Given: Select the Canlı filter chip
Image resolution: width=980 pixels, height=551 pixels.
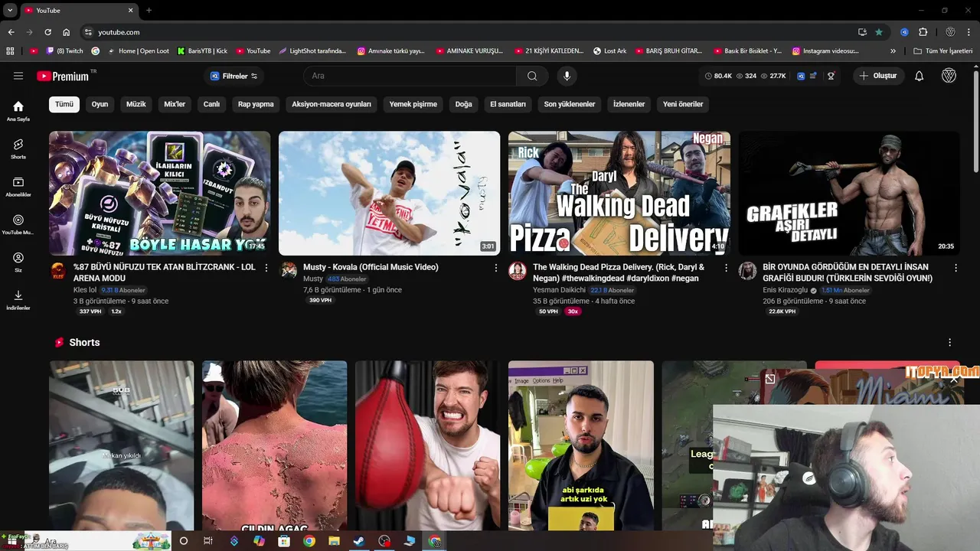Looking at the screenshot, I should tap(211, 104).
